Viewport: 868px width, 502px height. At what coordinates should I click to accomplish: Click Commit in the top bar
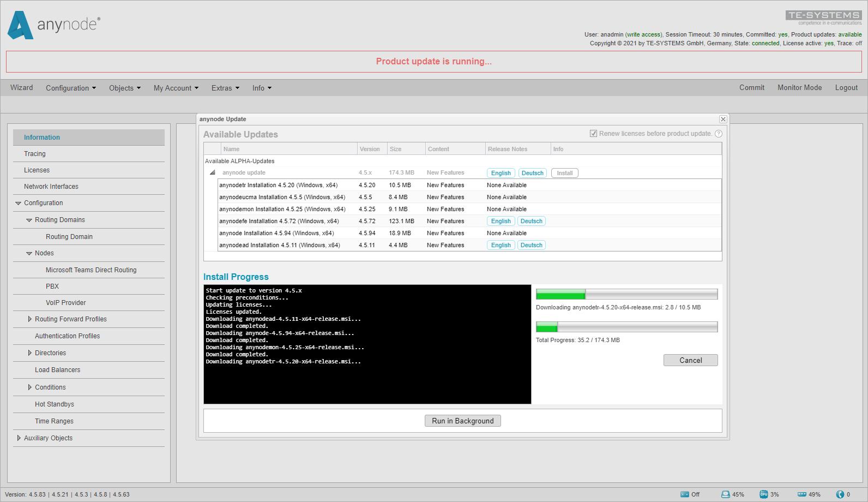pyautogui.click(x=752, y=88)
